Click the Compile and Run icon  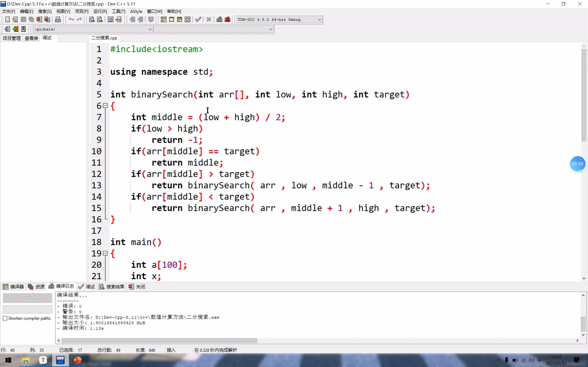[180, 19]
